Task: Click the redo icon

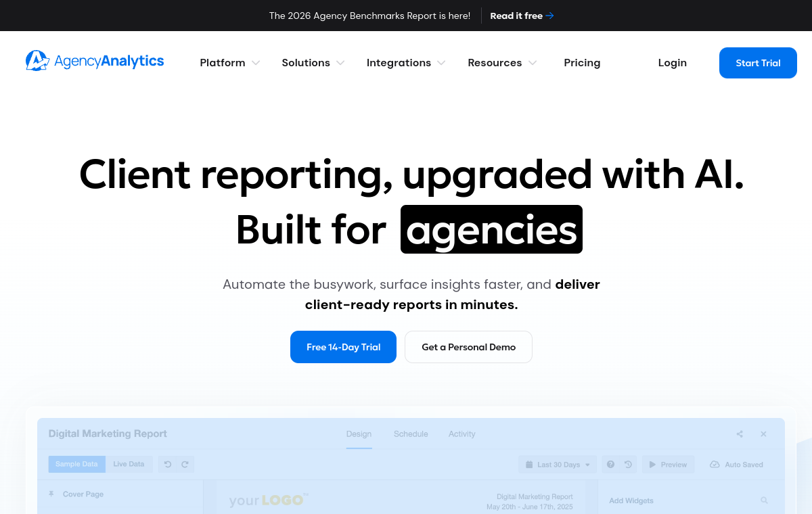Action: (184, 465)
